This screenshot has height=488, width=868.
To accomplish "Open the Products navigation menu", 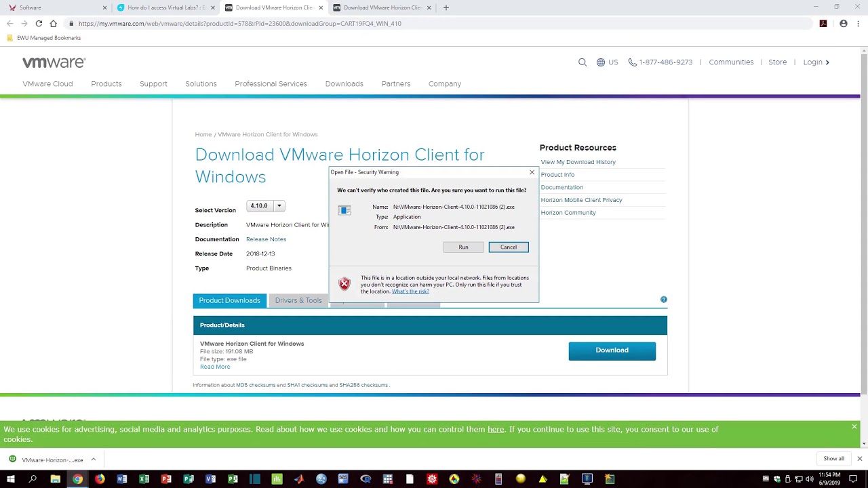I will (106, 84).
